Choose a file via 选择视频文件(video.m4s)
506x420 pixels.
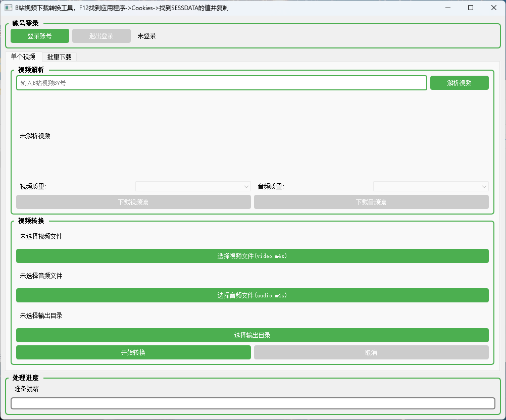coord(252,256)
